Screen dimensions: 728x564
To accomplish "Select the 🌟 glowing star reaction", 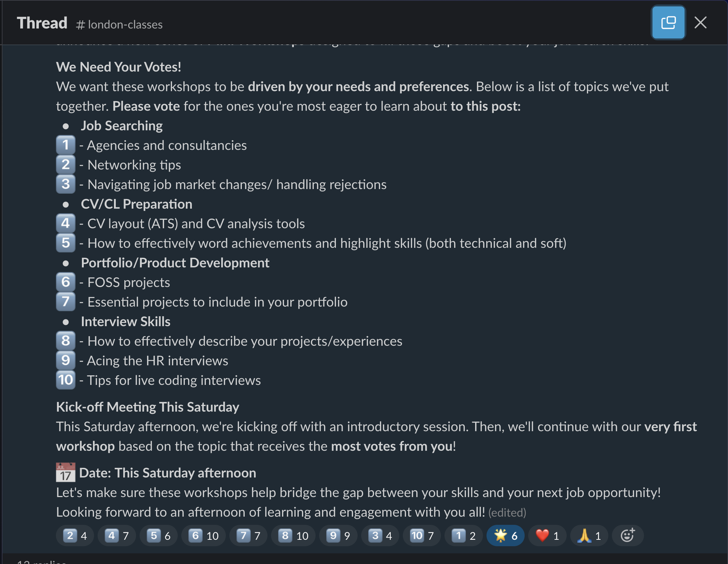I will point(505,535).
